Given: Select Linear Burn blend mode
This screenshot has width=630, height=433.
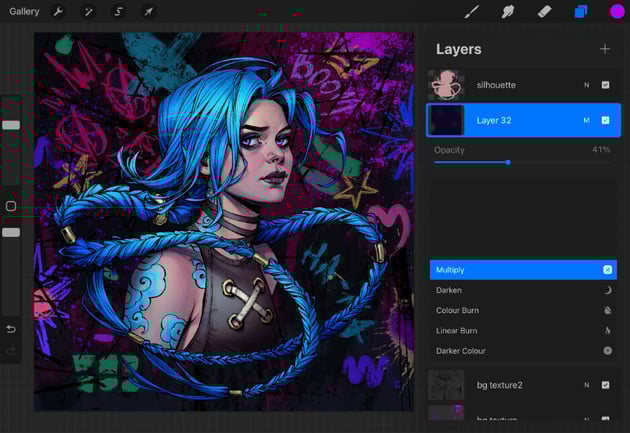Looking at the screenshot, I should (x=523, y=331).
